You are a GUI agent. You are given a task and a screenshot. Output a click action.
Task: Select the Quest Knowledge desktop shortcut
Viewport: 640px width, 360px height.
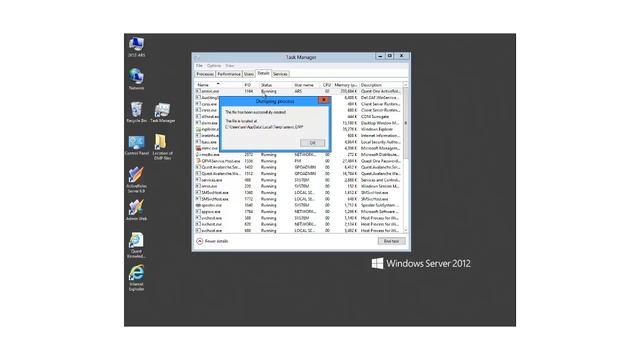coord(136,245)
